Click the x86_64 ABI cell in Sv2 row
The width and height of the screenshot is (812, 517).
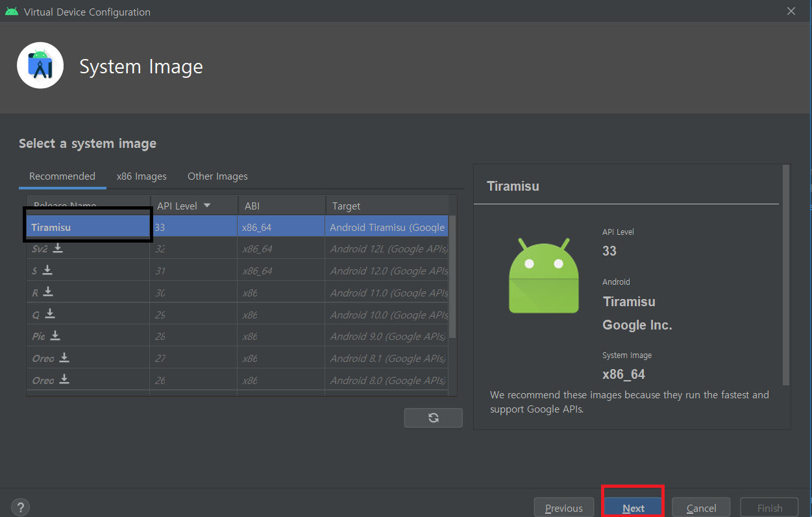pos(282,248)
